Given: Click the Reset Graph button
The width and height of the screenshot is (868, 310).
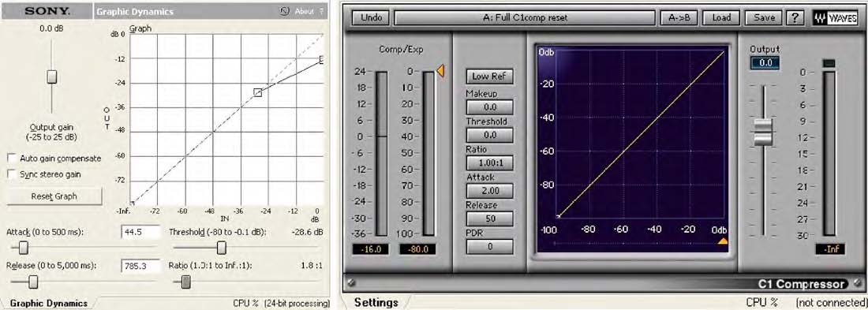Looking at the screenshot, I should [54, 196].
